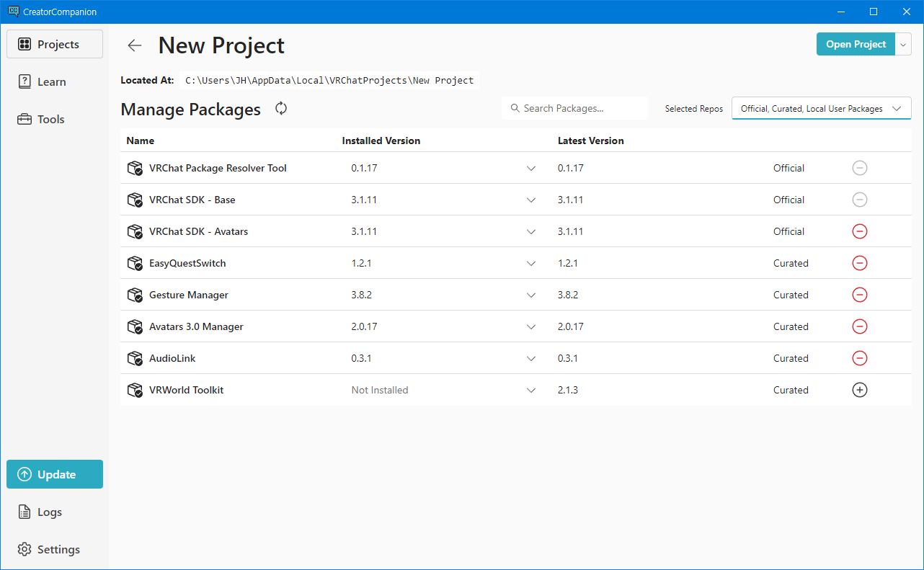Click the Update button in sidebar
Screen dimensions: 924x570
(55, 474)
